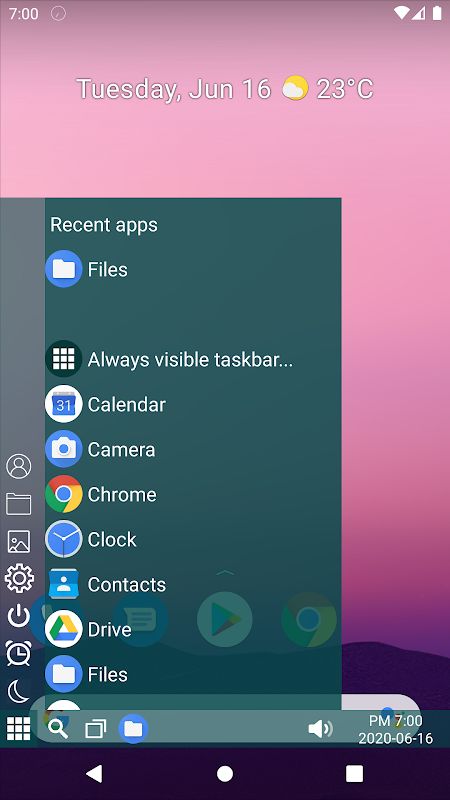Viewport: 450px width, 800px height.
Task: Open the Camera app icon
Action: 64,448
